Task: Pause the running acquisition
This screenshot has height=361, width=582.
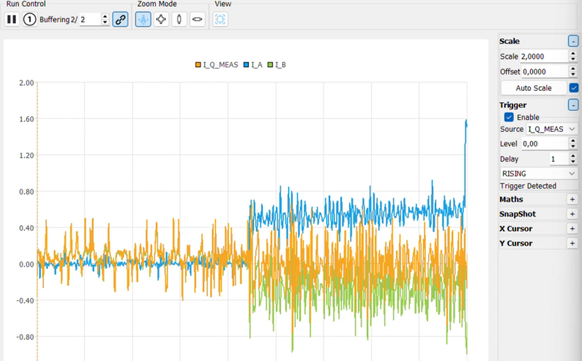Action: pos(12,19)
